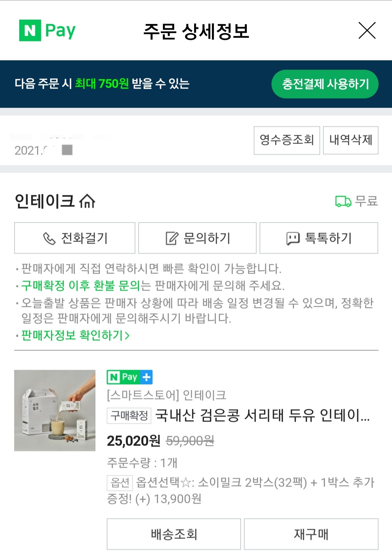Open the 구매확정 이후 환불 문의 link
Image resolution: width=392 pixels, height=557 pixels.
pos(81,286)
